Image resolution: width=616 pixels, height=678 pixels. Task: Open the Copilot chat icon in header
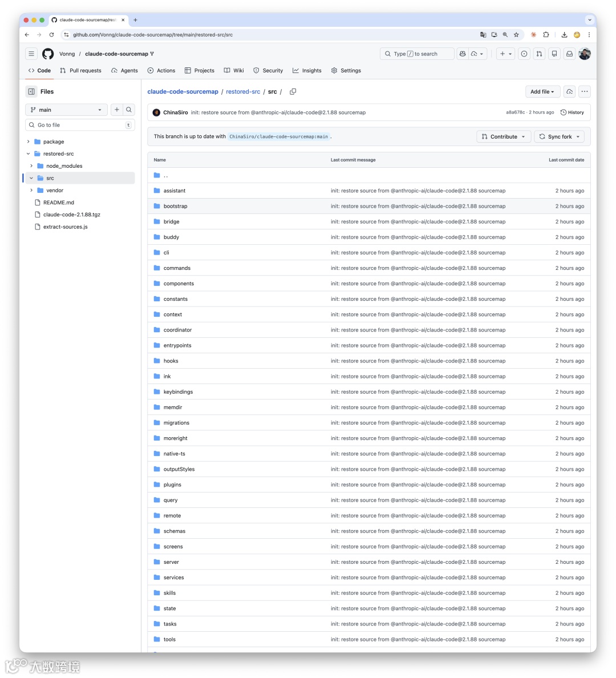(463, 54)
